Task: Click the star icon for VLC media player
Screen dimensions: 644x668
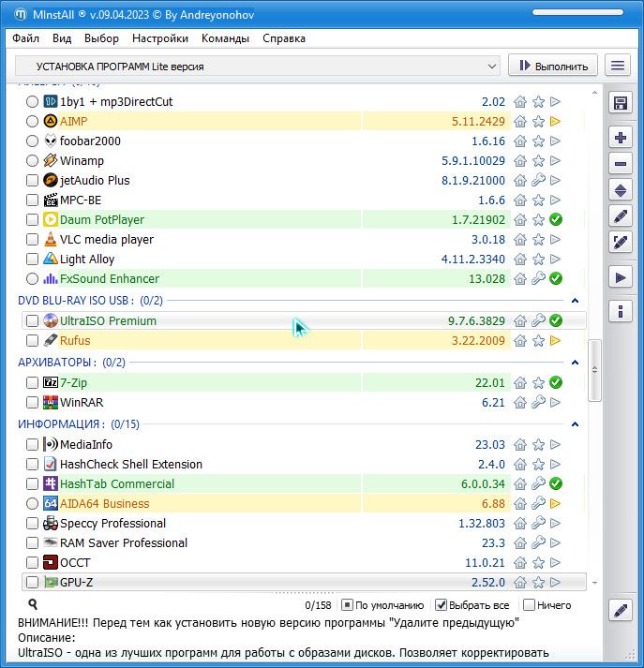Action: pyautogui.click(x=538, y=240)
